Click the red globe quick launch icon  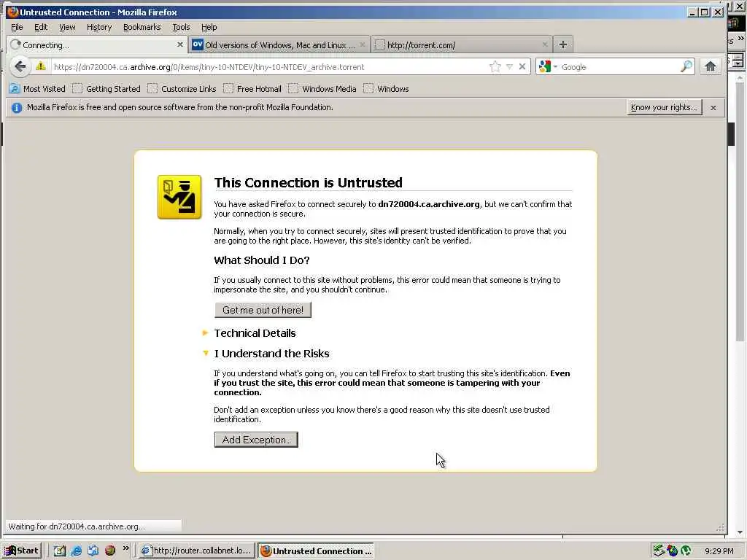(110, 551)
